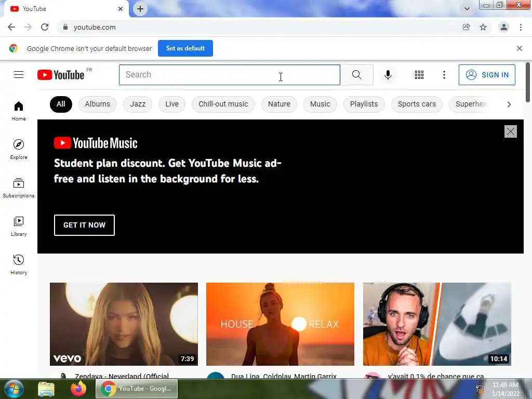Open YouTube settings three-dot menu
Image resolution: width=532 pixels, height=399 pixels.
pos(444,75)
